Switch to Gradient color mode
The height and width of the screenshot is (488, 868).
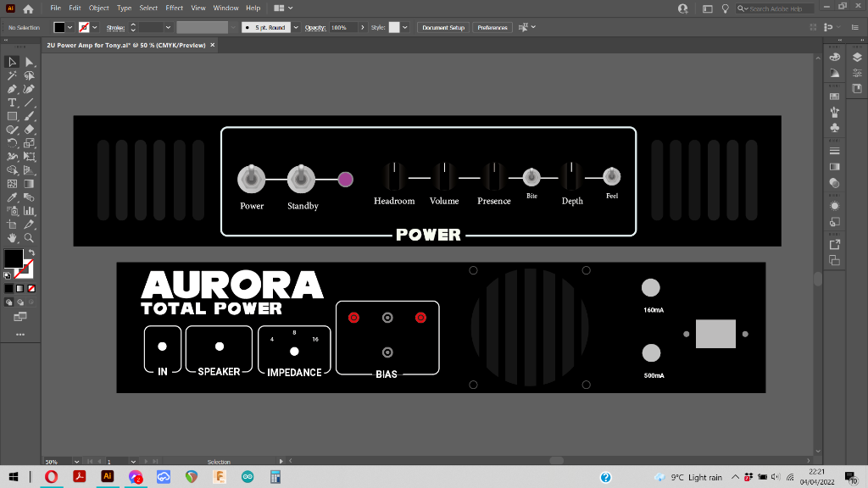pyautogui.click(x=20, y=288)
